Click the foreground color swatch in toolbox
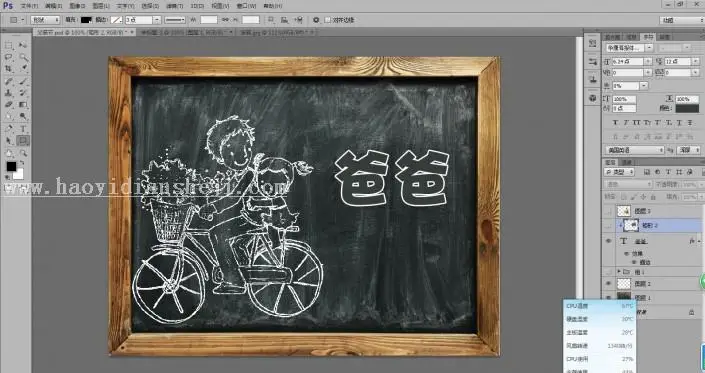 (11, 166)
